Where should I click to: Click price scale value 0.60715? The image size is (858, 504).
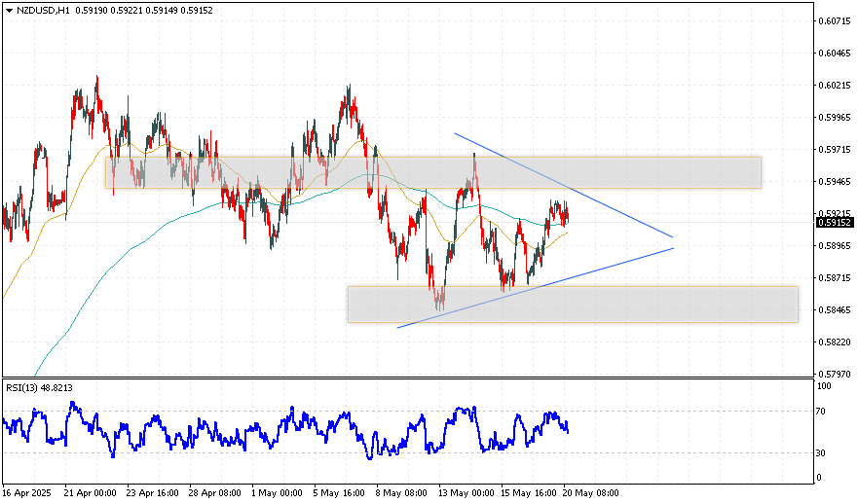pyautogui.click(x=834, y=21)
